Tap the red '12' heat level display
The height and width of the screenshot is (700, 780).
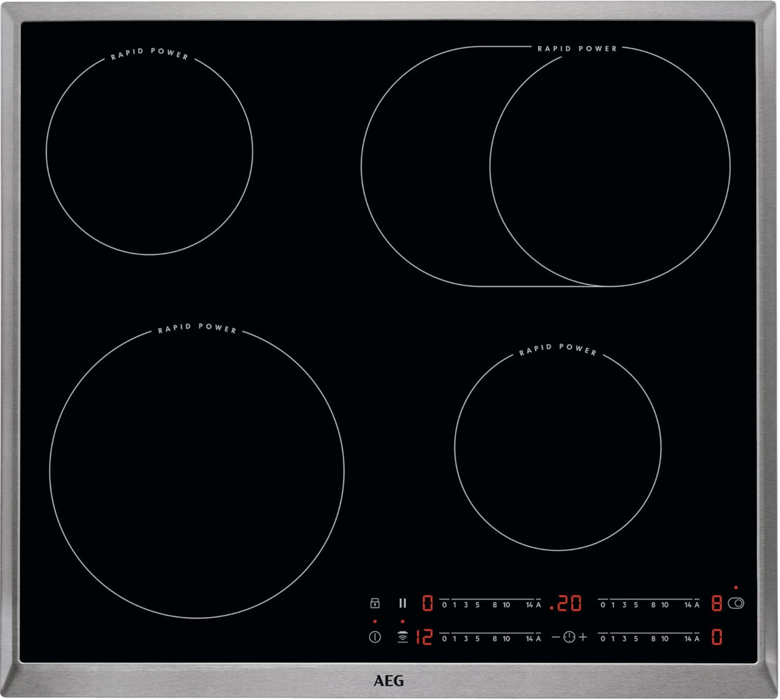[x=424, y=637]
